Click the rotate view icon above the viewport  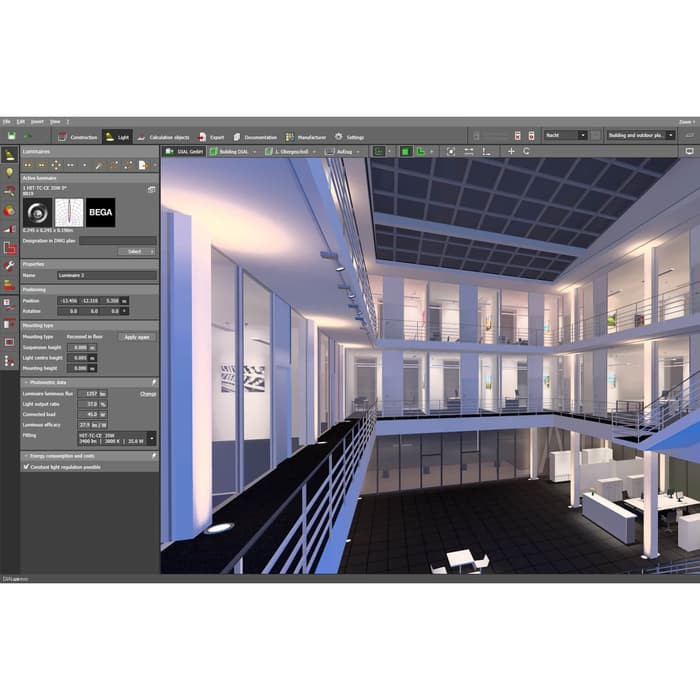point(527,151)
